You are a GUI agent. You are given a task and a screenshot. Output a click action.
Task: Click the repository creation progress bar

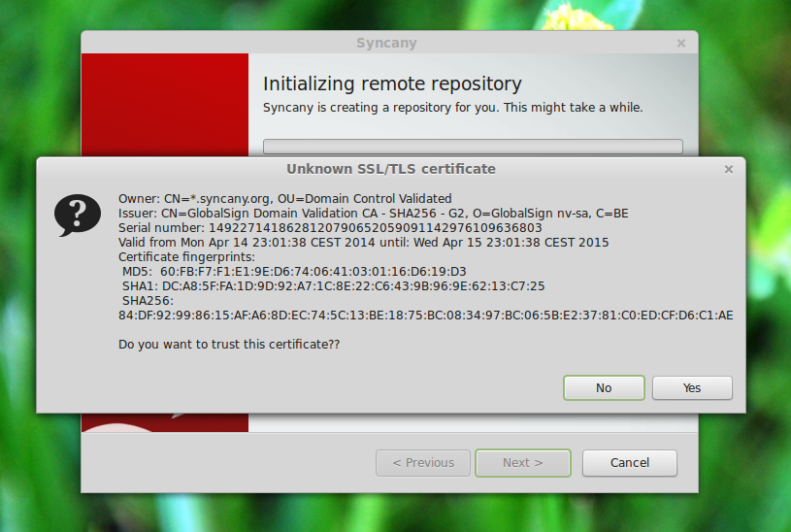click(x=473, y=147)
